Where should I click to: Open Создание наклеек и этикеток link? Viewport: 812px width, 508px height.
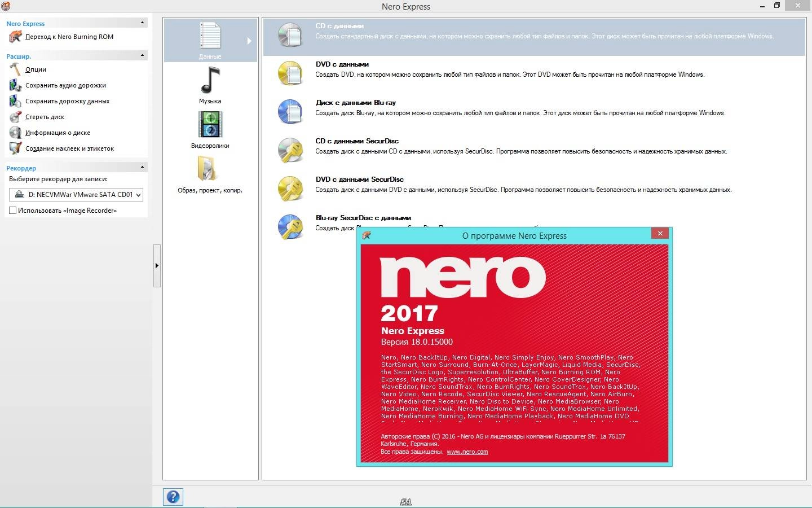pos(69,148)
